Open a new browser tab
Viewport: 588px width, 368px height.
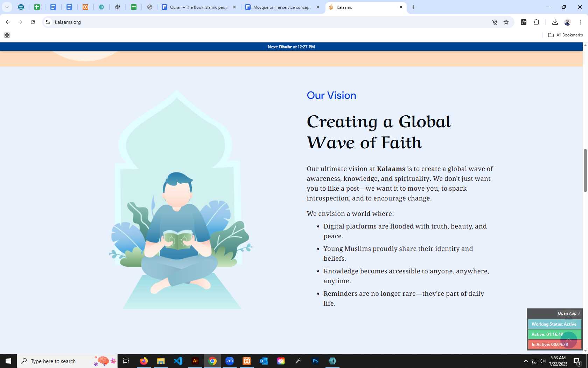(414, 7)
